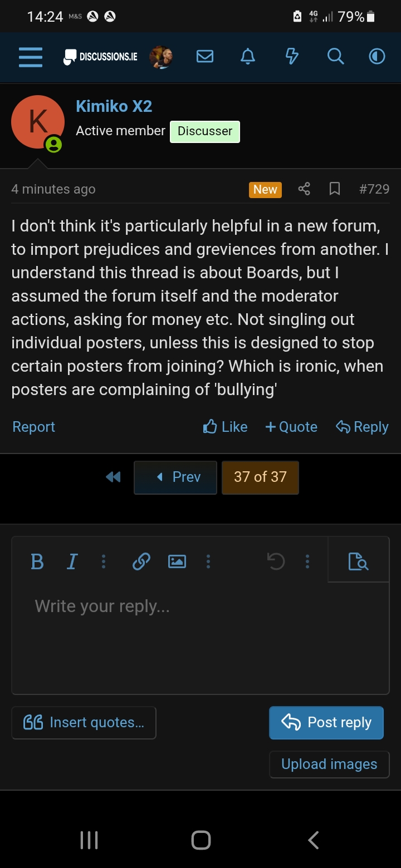Expand more text formatting options
This screenshot has height=868, width=401.
(x=103, y=561)
